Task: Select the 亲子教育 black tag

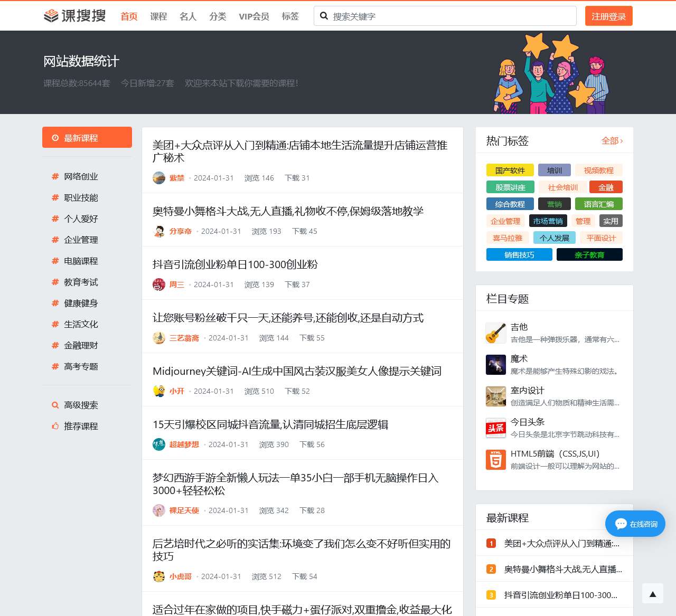Action: (589, 254)
